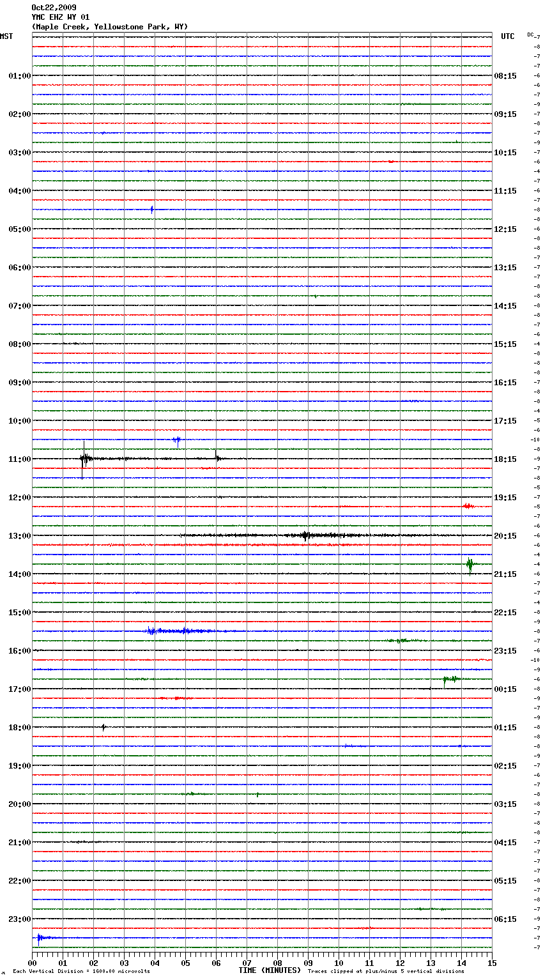This screenshot has width=543, height=980.
Task: Pick the 13:15 UTC time label
Action: 505,268
